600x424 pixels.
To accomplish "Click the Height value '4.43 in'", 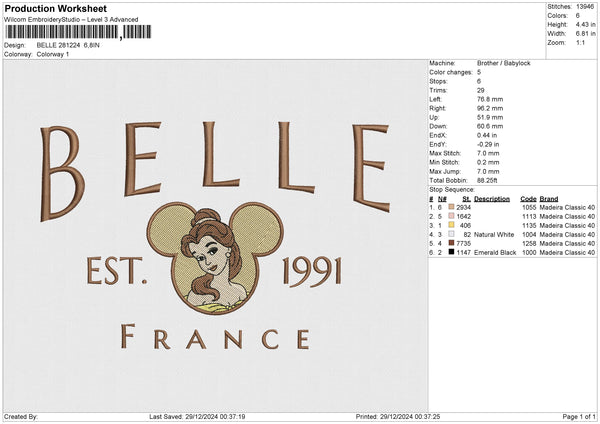I will coord(585,24).
